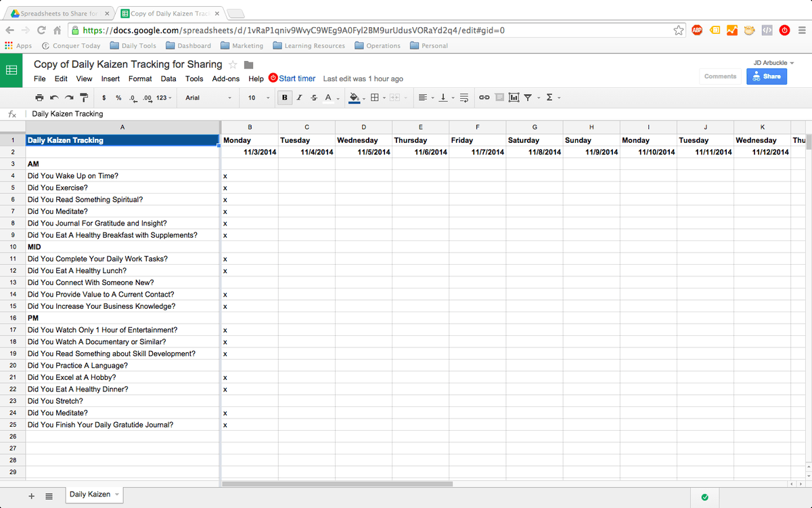Screen dimensions: 812x508
Task: Click the 11/7/2014 date cell
Action: pos(477,152)
